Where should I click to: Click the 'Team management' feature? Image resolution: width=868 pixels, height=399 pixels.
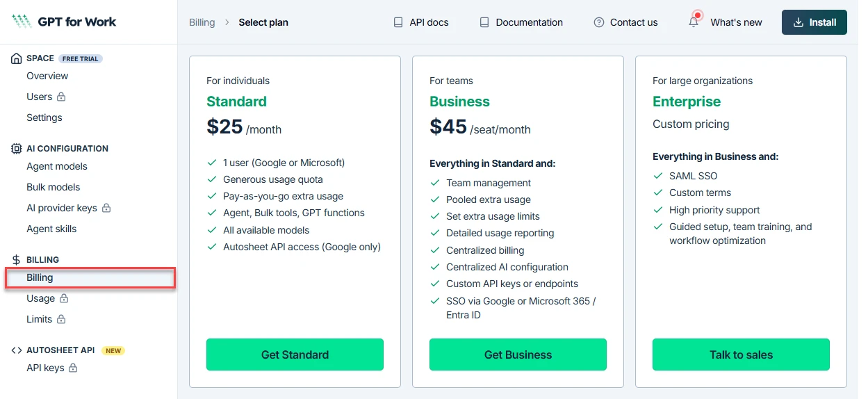(489, 183)
